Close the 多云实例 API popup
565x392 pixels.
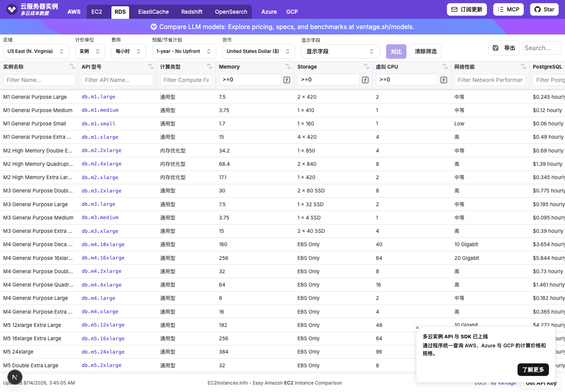point(417,328)
